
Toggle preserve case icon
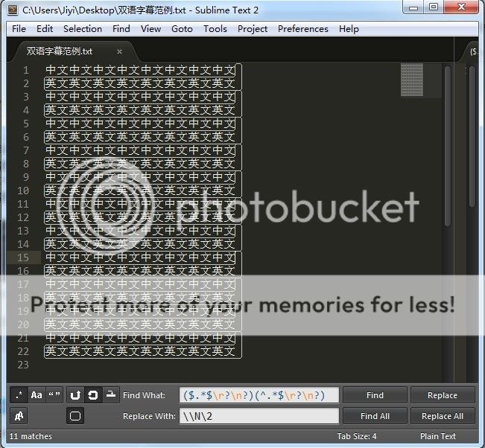(19, 416)
